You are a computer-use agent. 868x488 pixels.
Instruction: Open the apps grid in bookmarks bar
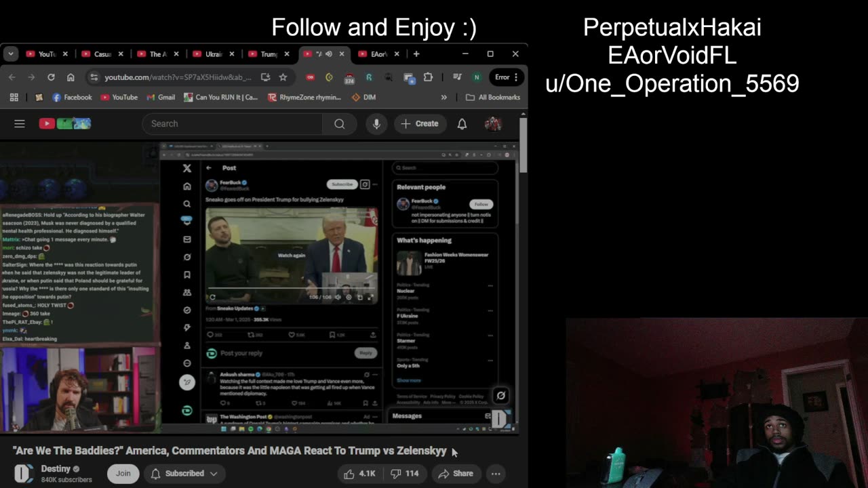pos(14,98)
